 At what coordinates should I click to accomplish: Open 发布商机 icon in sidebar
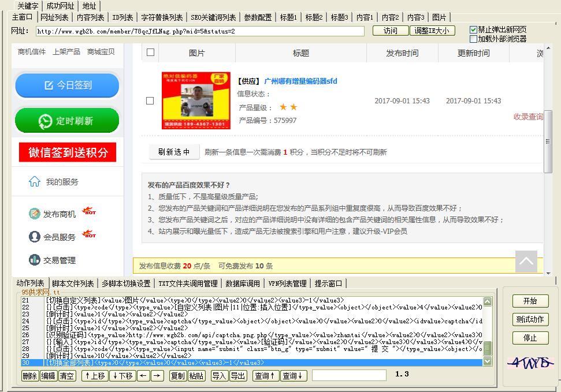pyautogui.click(x=34, y=214)
